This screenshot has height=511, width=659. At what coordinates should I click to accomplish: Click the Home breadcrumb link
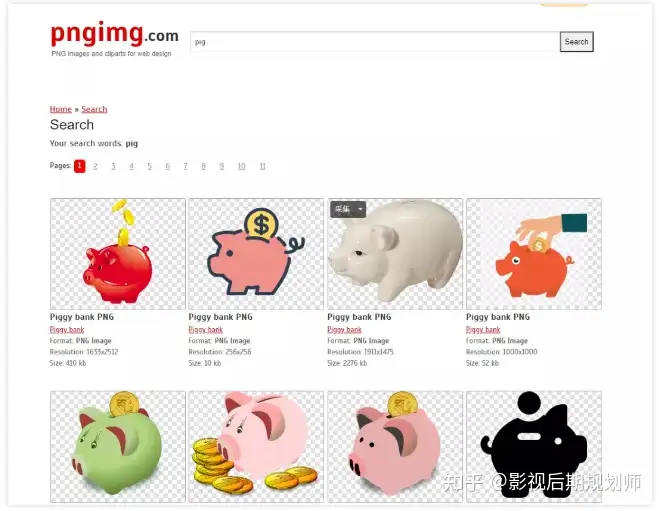pos(61,109)
